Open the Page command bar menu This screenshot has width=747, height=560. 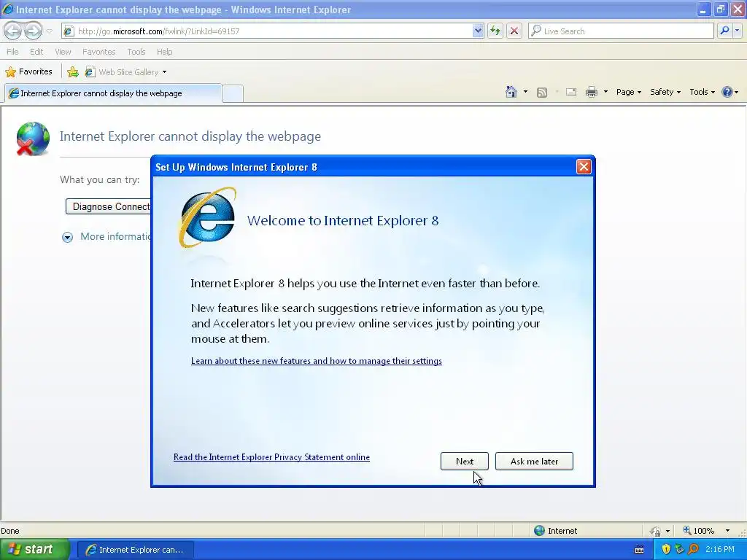tap(628, 92)
